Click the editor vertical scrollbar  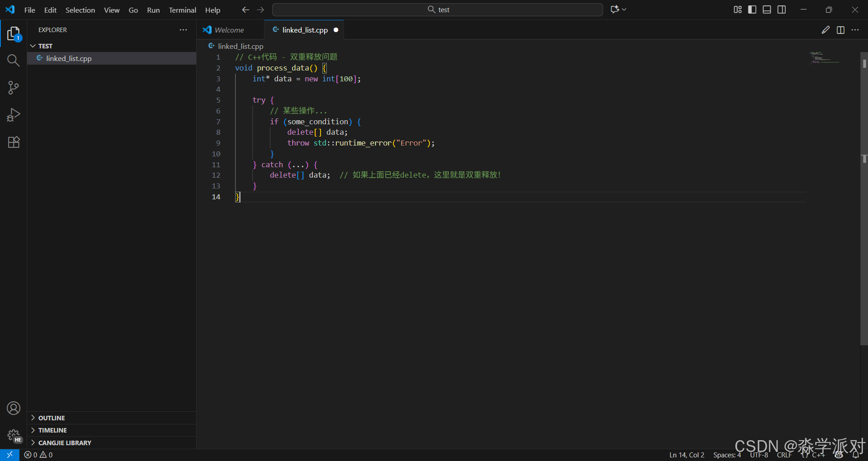pos(864,199)
